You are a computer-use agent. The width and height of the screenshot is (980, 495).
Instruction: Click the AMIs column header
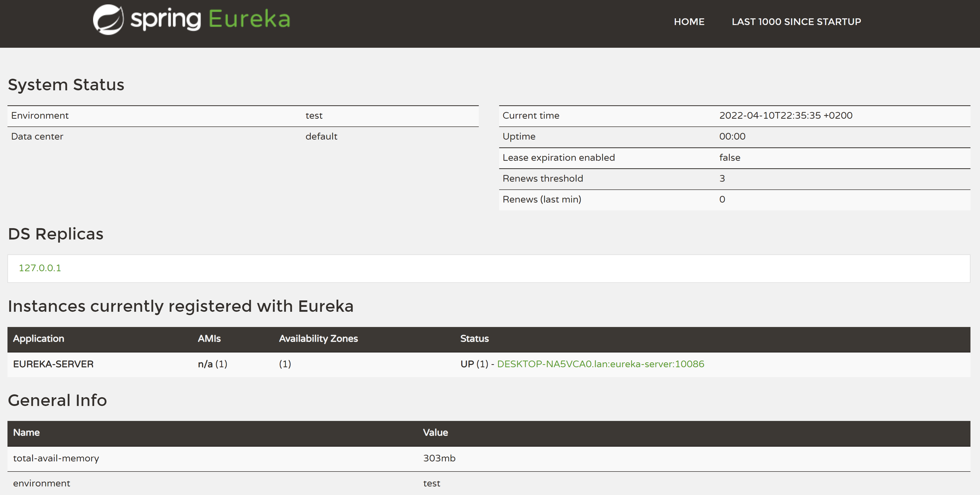click(x=209, y=339)
